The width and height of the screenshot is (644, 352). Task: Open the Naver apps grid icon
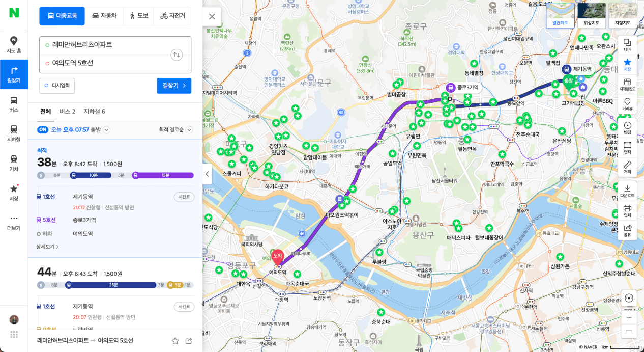click(x=14, y=335)
